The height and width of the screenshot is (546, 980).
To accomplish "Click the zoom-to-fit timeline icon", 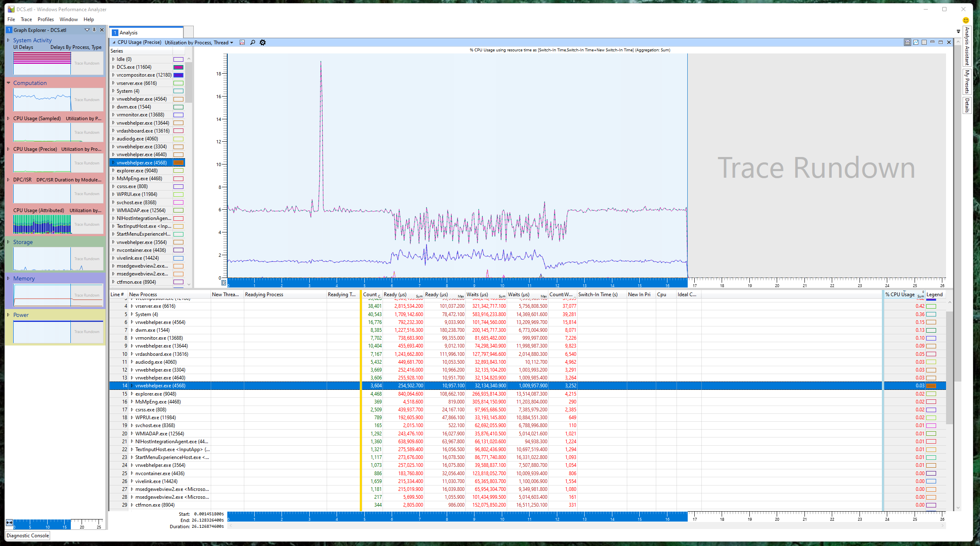I will pyautogui.click(x=9, y=522).
